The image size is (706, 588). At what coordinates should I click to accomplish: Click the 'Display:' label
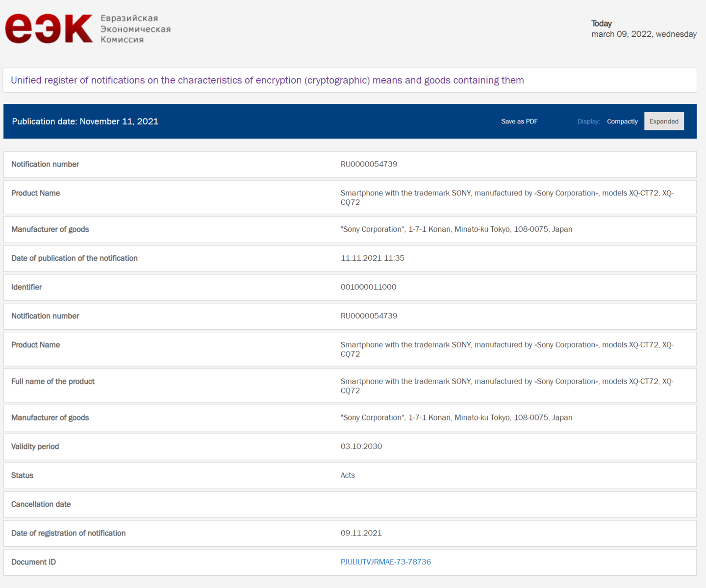(x=589, y=122)
